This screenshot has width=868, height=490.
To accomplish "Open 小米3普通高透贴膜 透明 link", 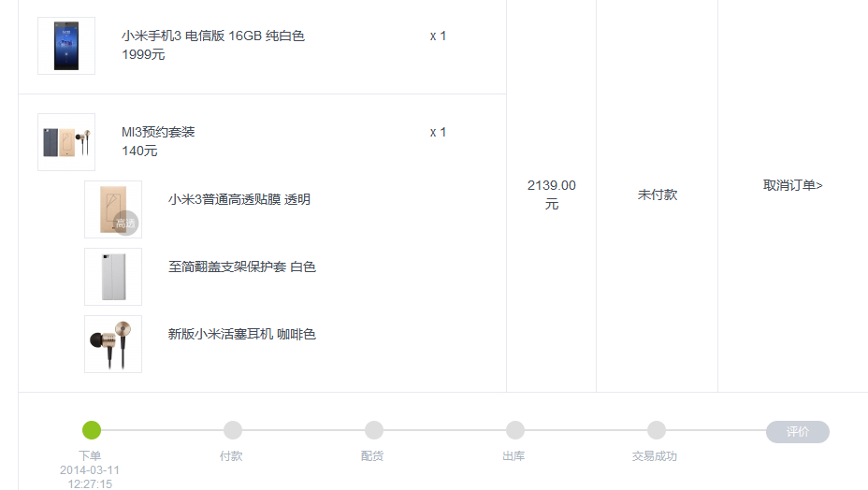I will point(239,199).
